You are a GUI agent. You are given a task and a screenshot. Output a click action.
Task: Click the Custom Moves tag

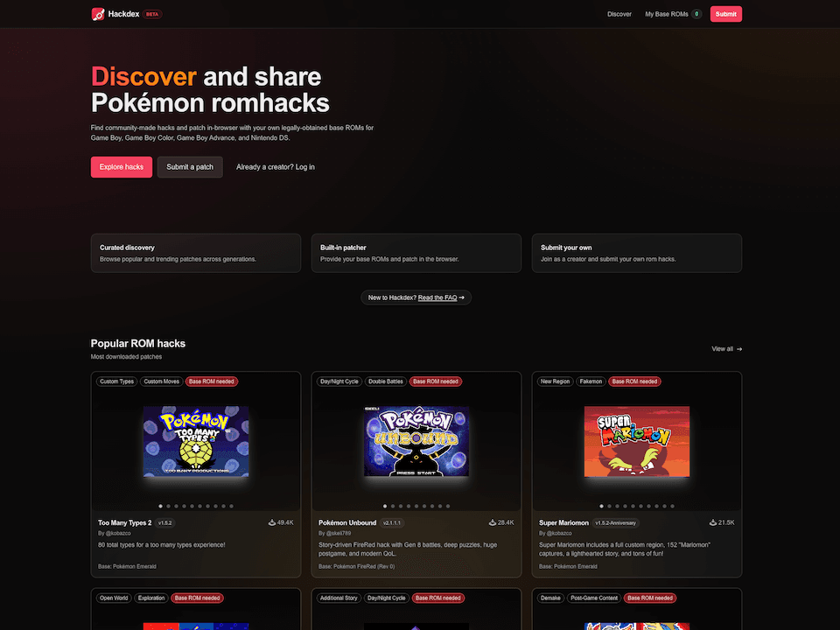coord(161,381)
